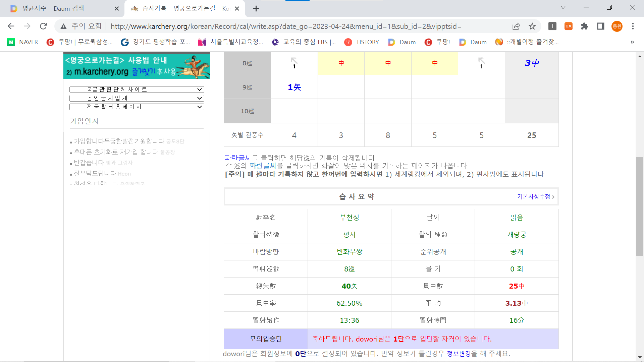Open the side panel icon
This screenshot has height=362, width=644.
coord(601,26)
